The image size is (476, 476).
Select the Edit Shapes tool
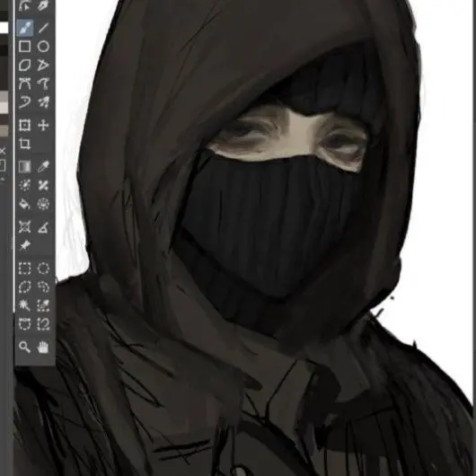[24, 5]
